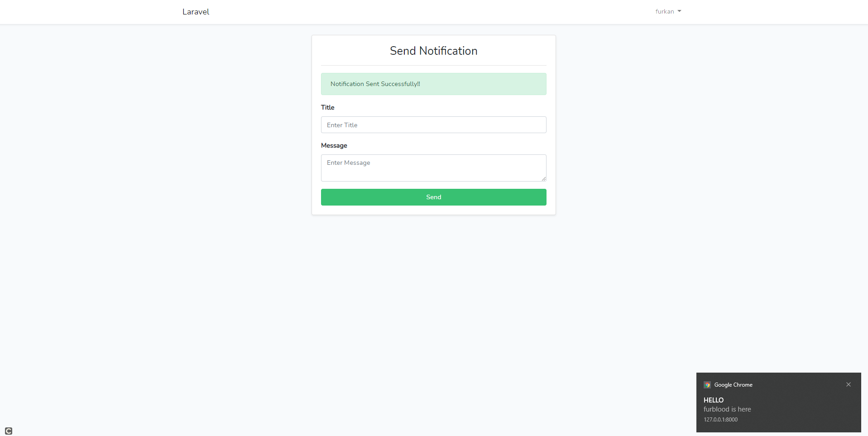
Task: Click the Enter Message textarea
Action: [x=433, y=168]
